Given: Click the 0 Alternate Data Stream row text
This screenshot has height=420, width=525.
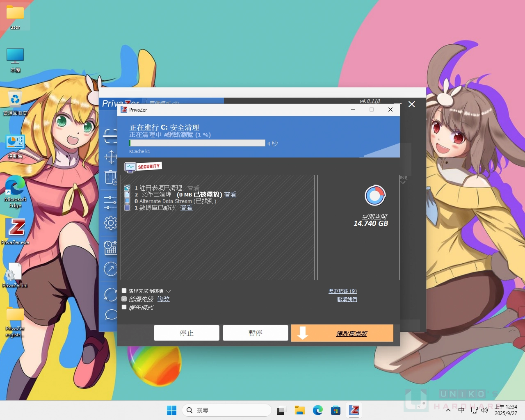Looking at the screenshot, I should 175,201.
